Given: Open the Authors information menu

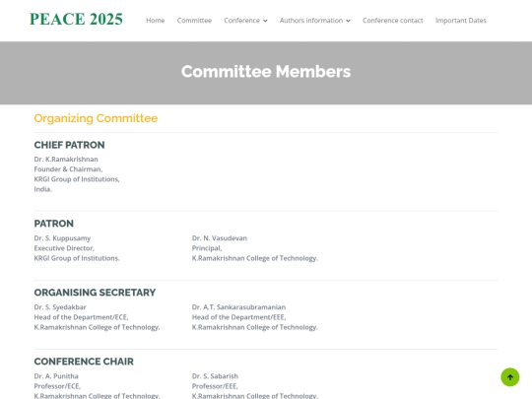Looking at the screenshot, I should pyautogui.click(x=311, y=21).
